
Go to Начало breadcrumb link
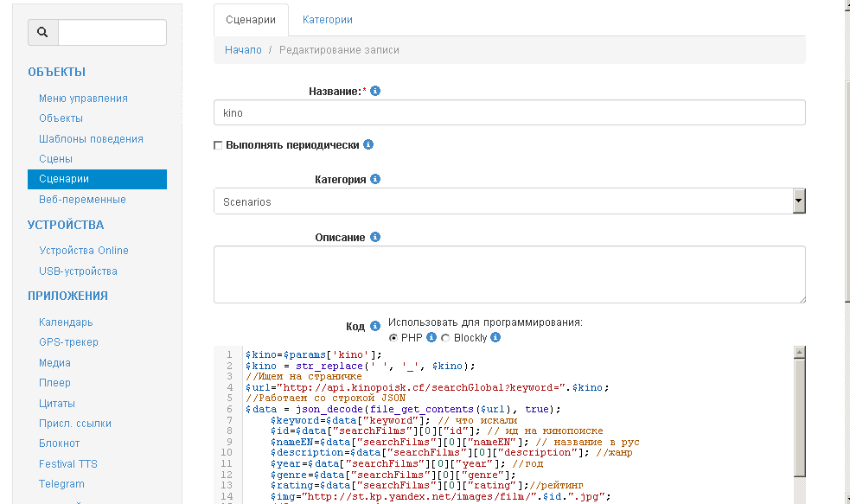(x=243, y=50)
